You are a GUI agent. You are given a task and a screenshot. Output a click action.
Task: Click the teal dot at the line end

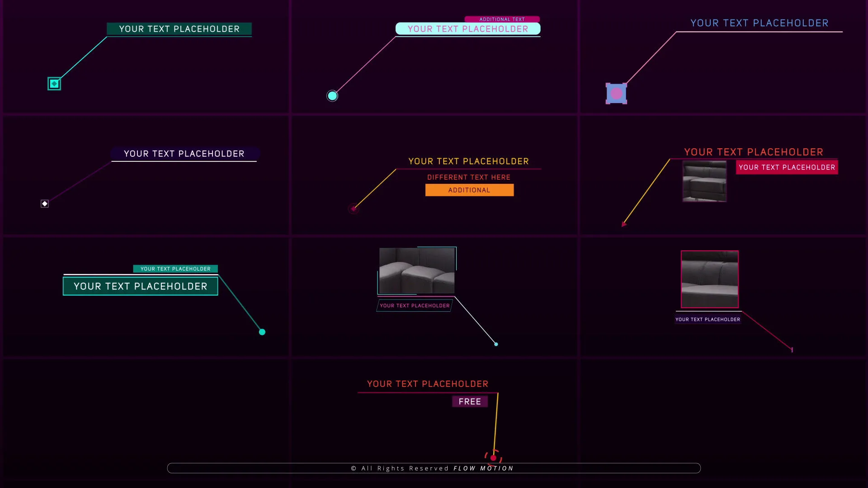click(x=262, y=332)
